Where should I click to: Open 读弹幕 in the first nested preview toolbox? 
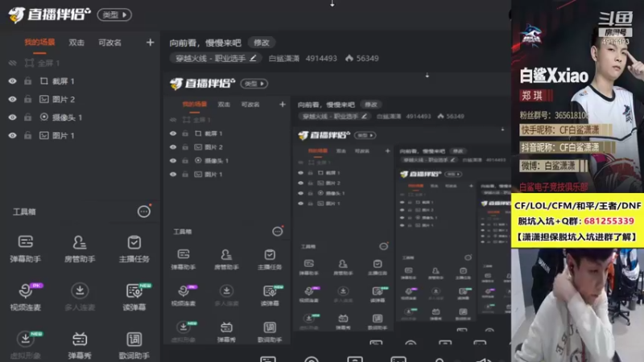[270, 295]
